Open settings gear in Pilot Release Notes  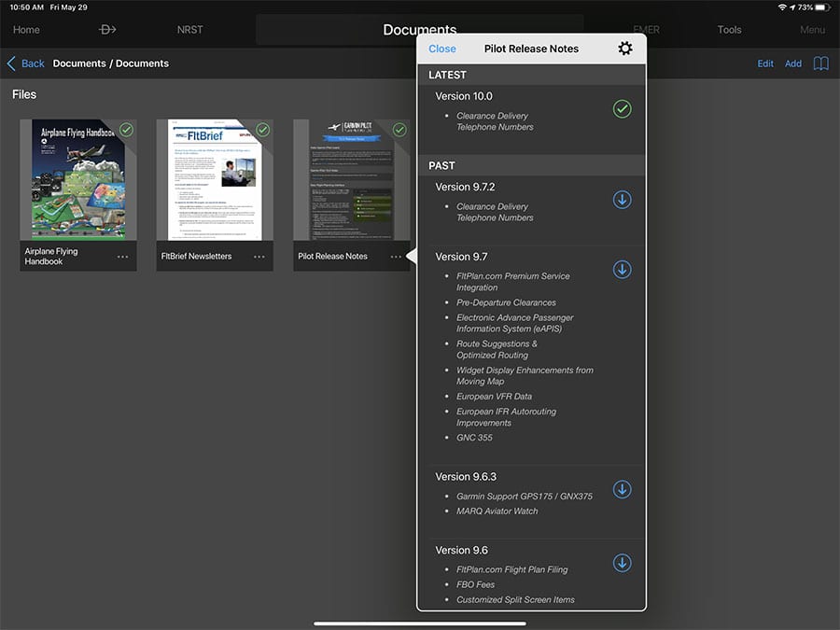[x=624, y=49]
